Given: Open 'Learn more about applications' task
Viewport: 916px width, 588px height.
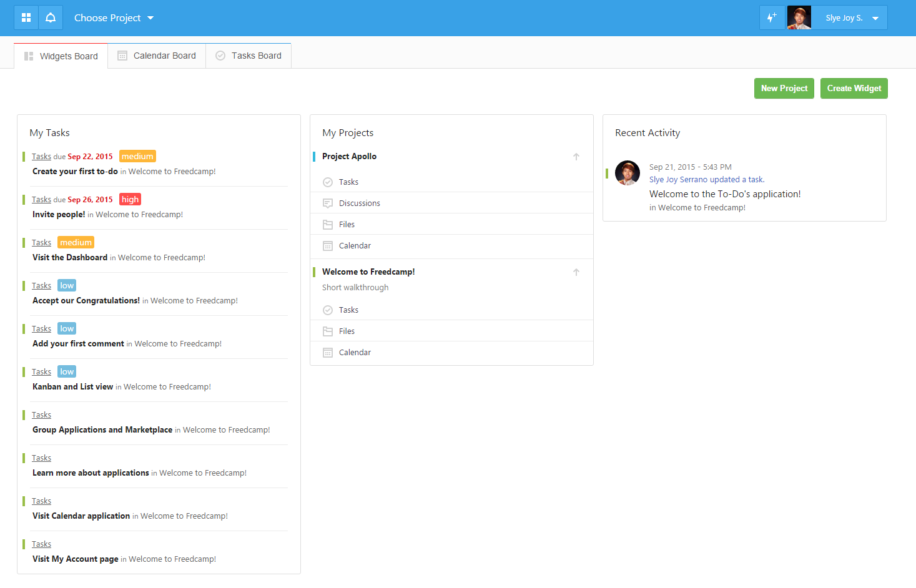Looking at the screenshot, I should (x=91, y=473).
